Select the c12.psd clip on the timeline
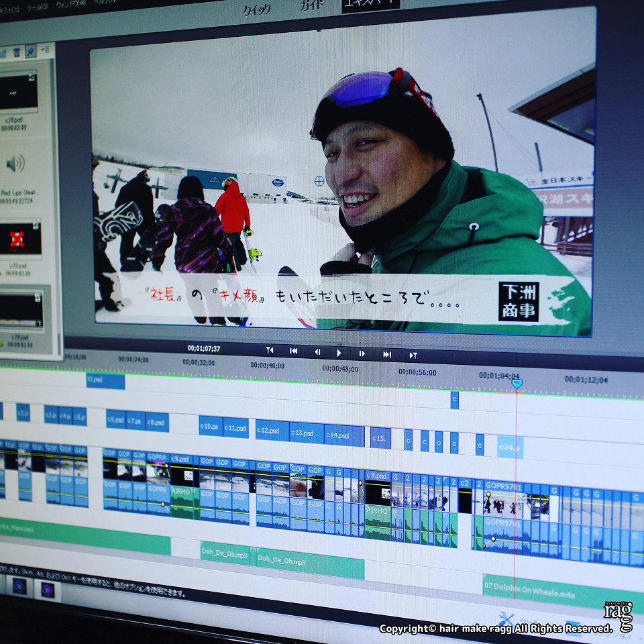Image resolution: width=644 pixels, height=644 pixels. [x=271, y=431]
